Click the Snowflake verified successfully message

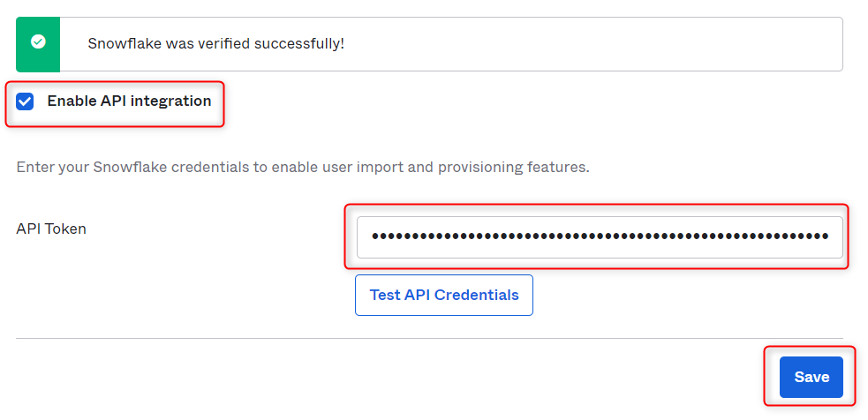(215, 44)
